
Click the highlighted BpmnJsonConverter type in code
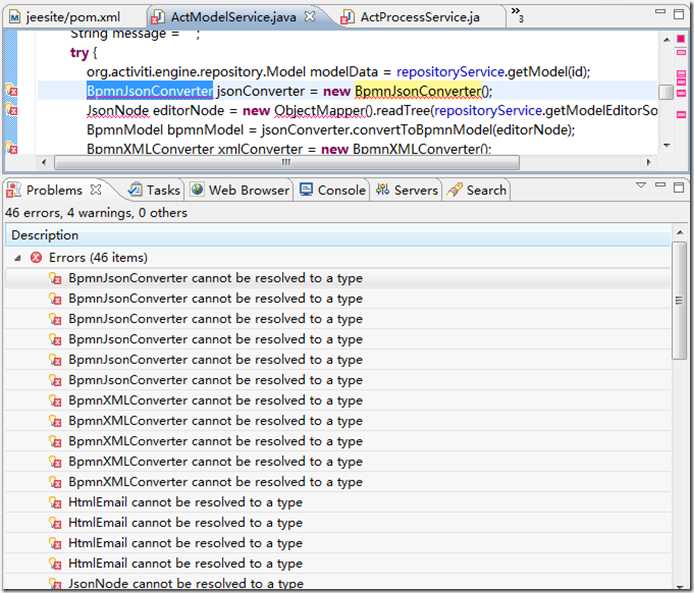pos(150,91)
